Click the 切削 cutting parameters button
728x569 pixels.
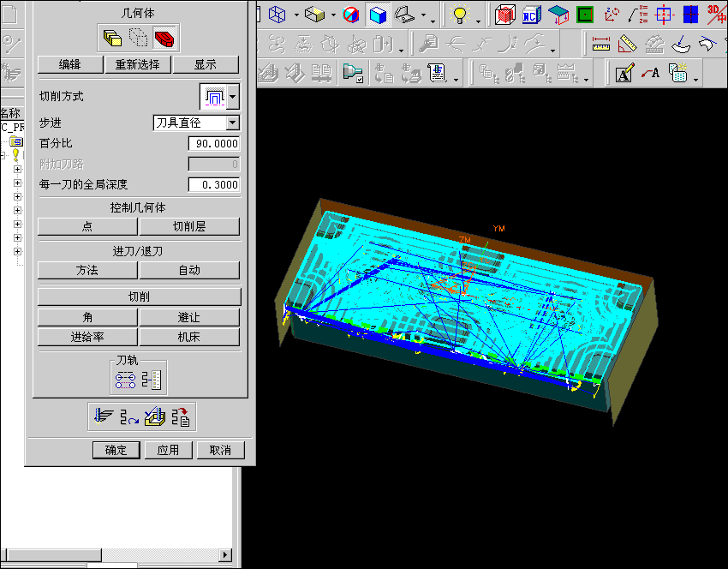pyautogui.click(x=139, y=296)
